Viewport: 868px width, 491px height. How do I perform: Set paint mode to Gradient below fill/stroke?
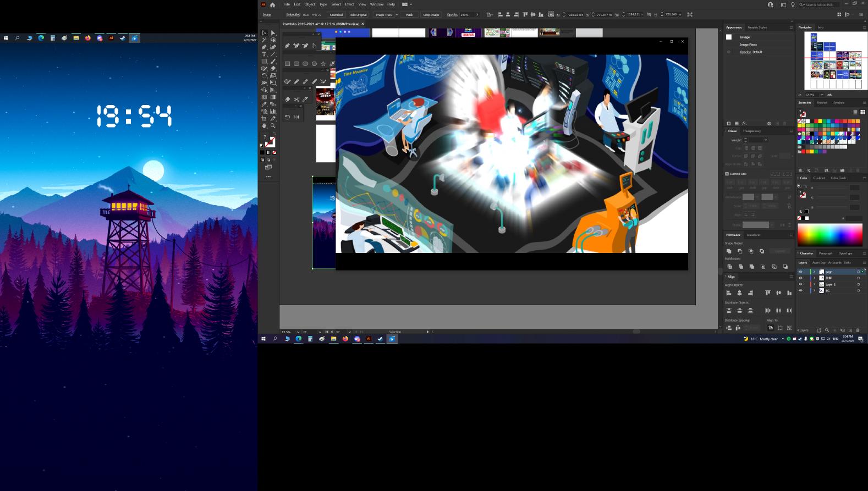[268, 152]
